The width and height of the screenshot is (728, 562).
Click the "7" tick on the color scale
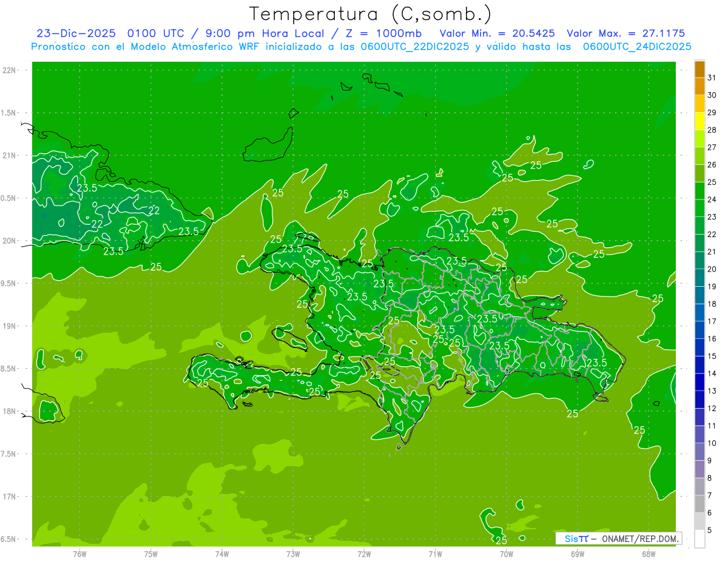710,495
